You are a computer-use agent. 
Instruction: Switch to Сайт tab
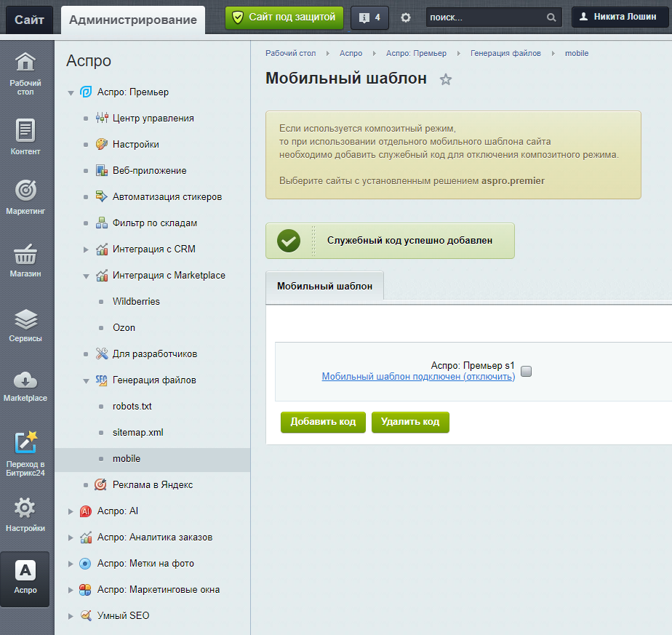coord(29,20)
